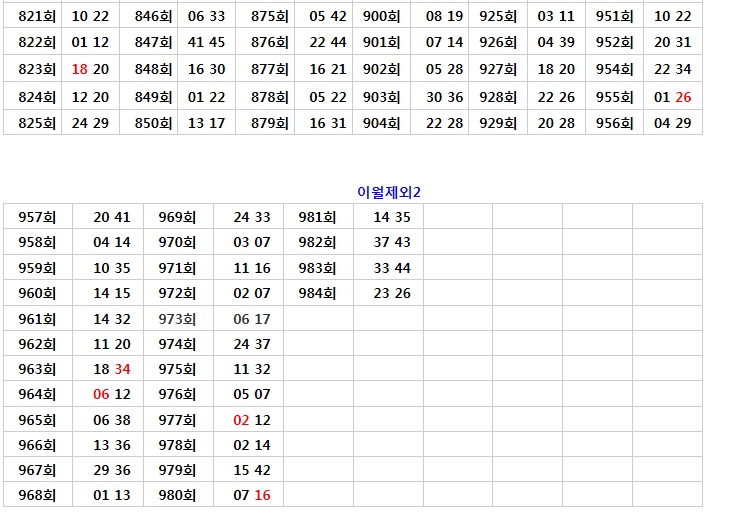Select the 23 26 numbers cell
Image resolution: width=731 pixels, height=524 pixels.
coord(392,293)
